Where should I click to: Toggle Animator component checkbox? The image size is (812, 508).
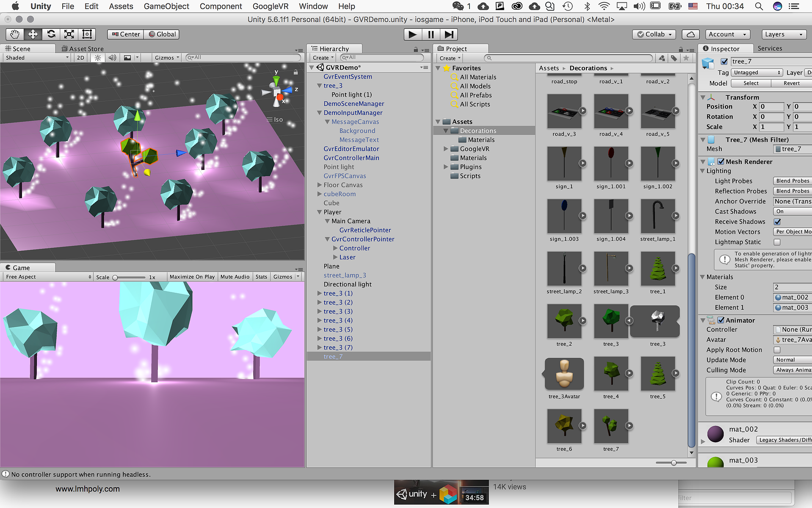tap(721, 320)
